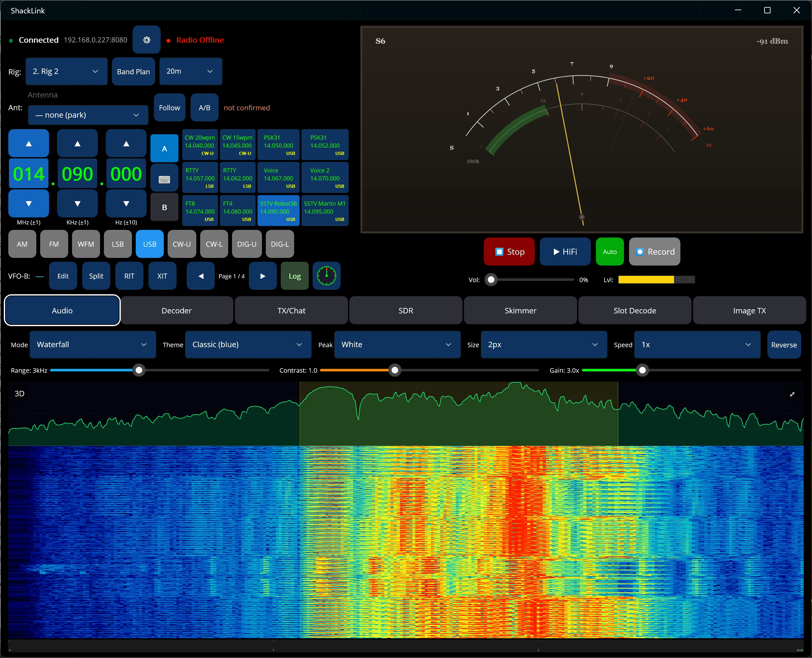Select the PSK31 14.050.000 memory
This screenshot has width=812, height=658.
pyautogui.click(x=279, y=145)
